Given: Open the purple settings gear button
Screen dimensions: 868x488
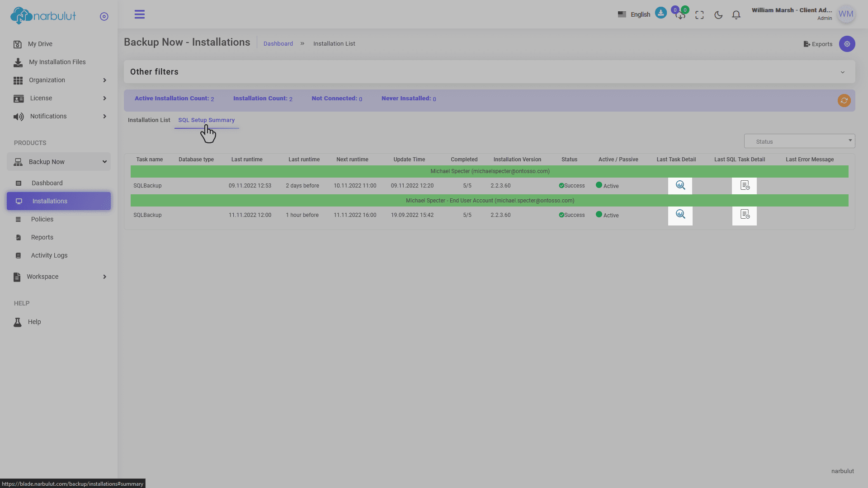Looking at the screenshot, I should [x=847, y=44].
